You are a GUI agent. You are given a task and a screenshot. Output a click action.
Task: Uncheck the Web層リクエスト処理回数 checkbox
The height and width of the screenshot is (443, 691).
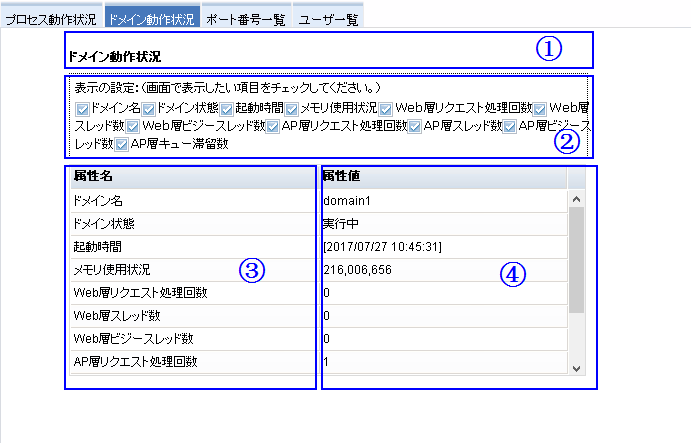click(384, 108)
